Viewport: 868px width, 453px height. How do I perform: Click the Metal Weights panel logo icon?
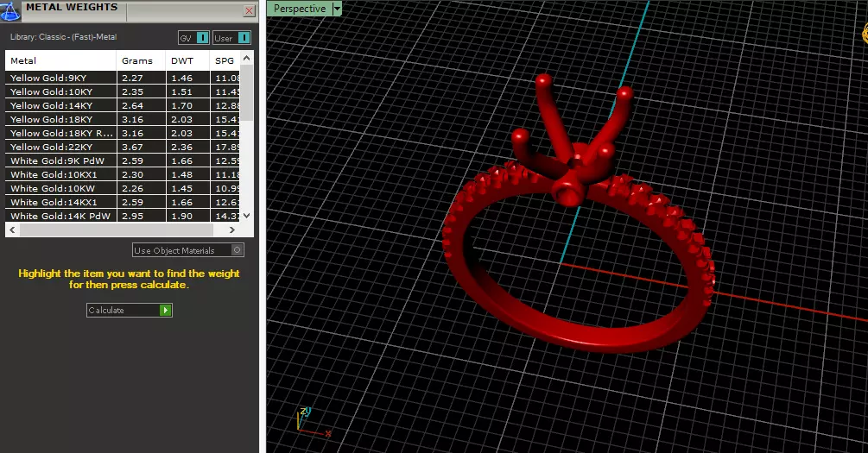(x=10, y=10)
